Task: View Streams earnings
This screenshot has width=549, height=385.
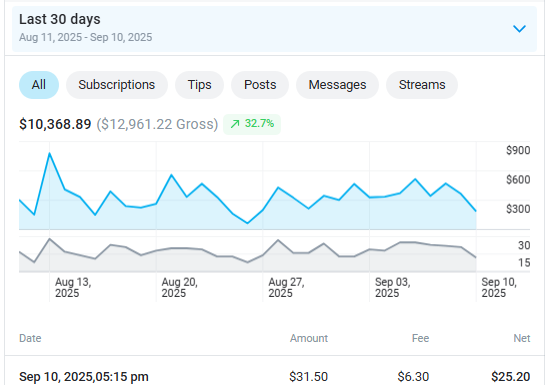Action: 422,85
